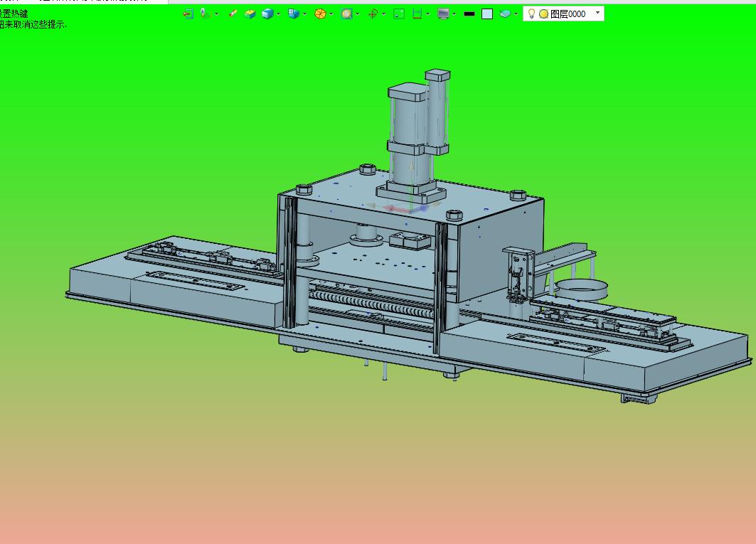Click the exit sketch arrow icon
The width and height of the screenshot is (756, 544).
188,14
